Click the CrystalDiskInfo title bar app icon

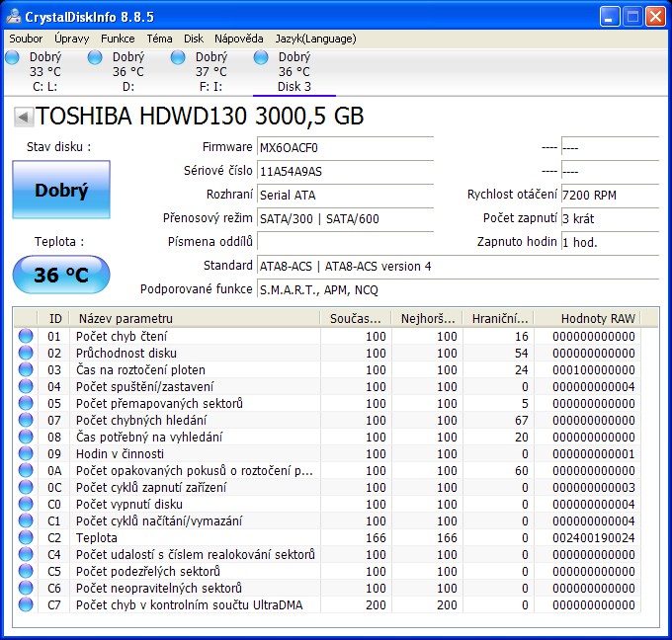16,17
